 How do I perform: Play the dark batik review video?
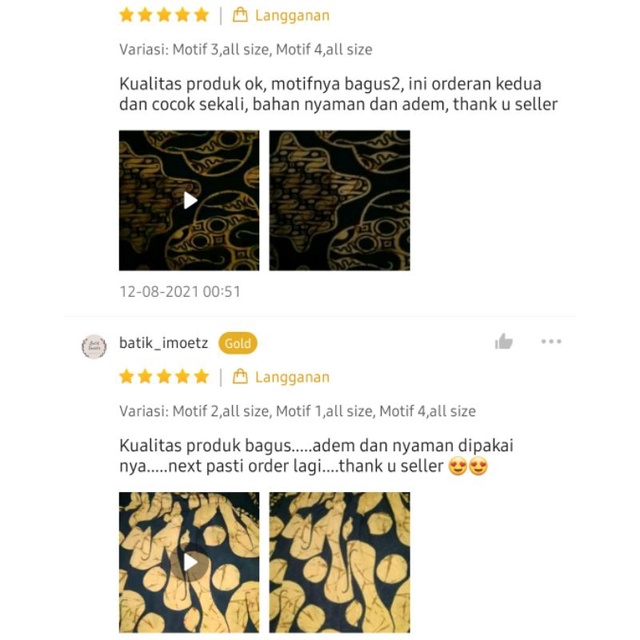[189, 200]
